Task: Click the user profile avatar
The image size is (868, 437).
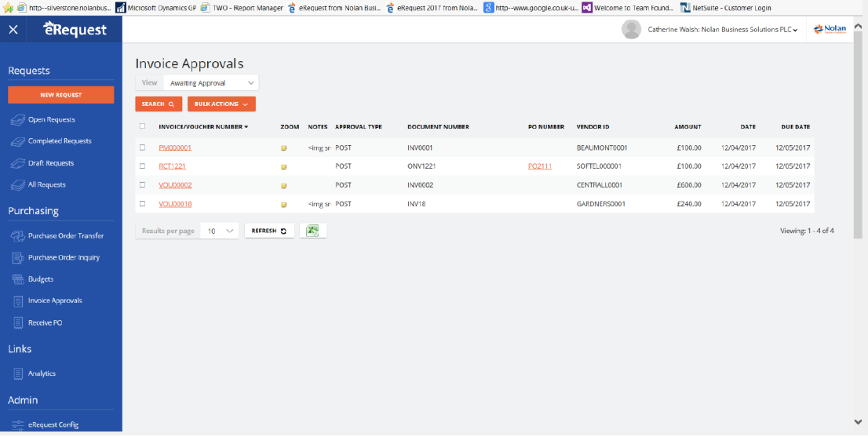Action: pos(631,30)
